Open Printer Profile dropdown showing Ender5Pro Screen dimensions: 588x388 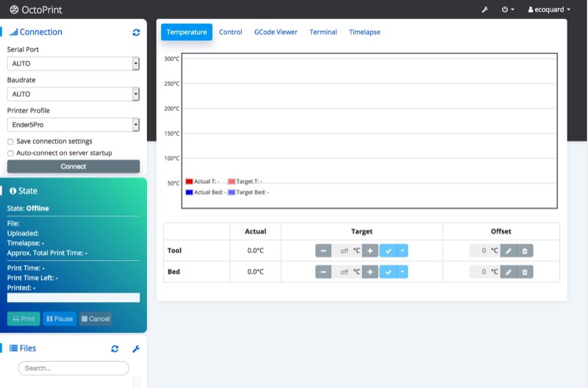click(x=73, y=125)
